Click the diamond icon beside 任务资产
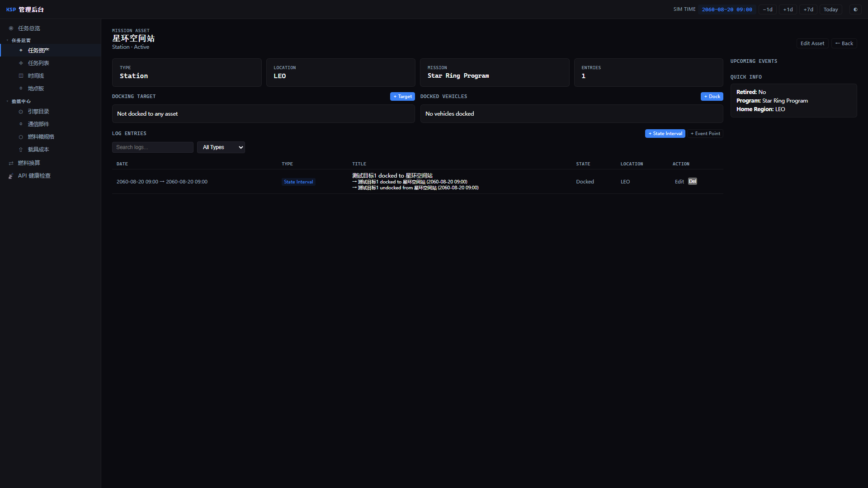 21,50
